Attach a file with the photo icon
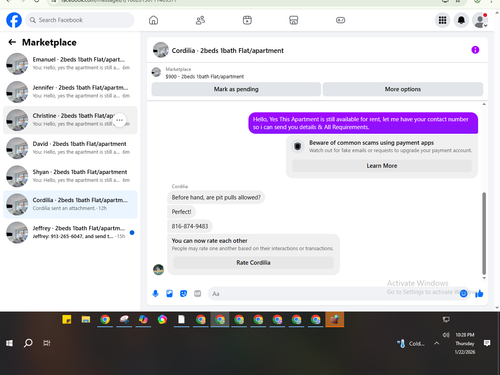Screen dimensions: 500x375 (x=169, y=294)
